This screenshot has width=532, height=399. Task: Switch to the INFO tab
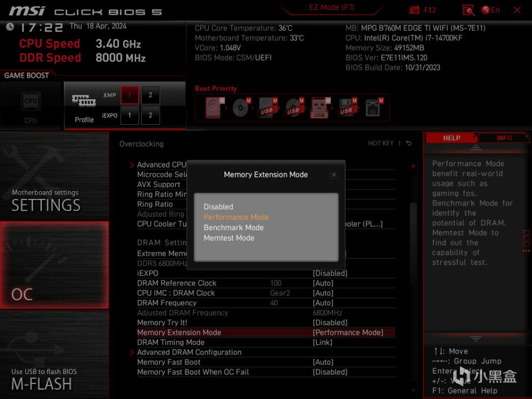pos(504,138)
